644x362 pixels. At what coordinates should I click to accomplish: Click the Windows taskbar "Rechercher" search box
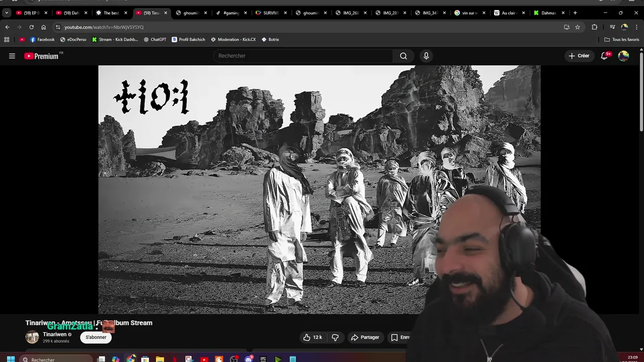pos(56,359)
